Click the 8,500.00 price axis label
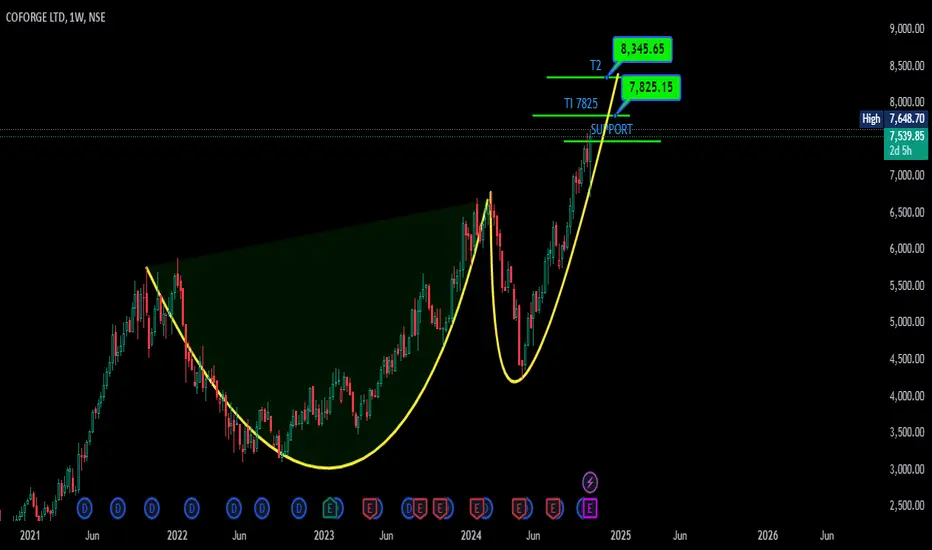Image resolution: width=932 pixels, height=550 pixels. click(x=906, y=65)
